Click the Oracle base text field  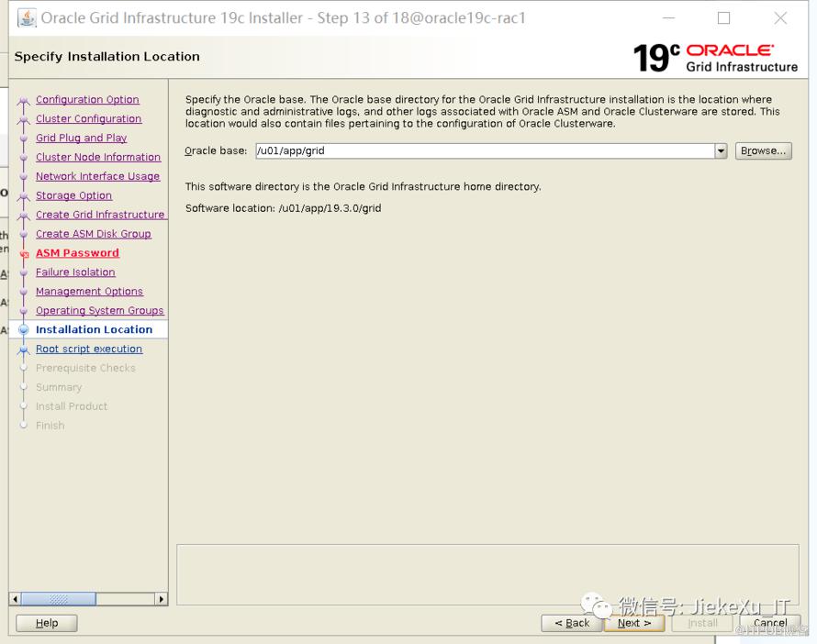click(x=484, y=151)
